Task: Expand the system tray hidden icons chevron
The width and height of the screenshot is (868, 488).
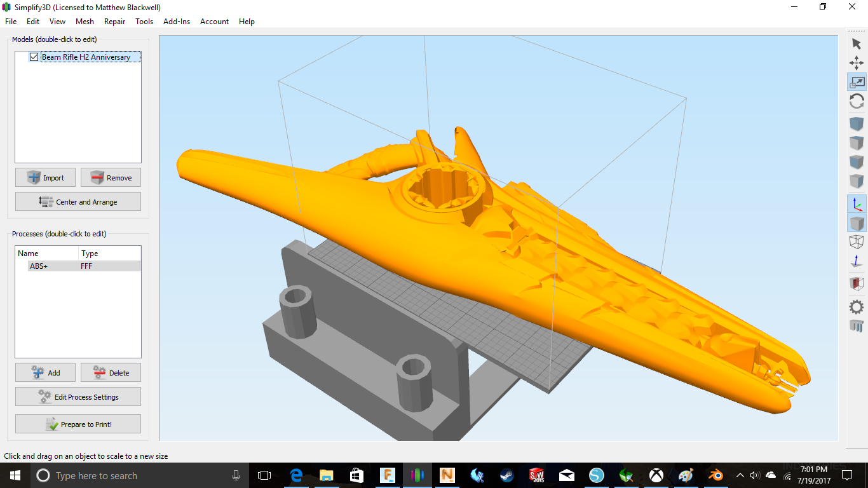Action: pyautogui.click(x=740, y=475)
